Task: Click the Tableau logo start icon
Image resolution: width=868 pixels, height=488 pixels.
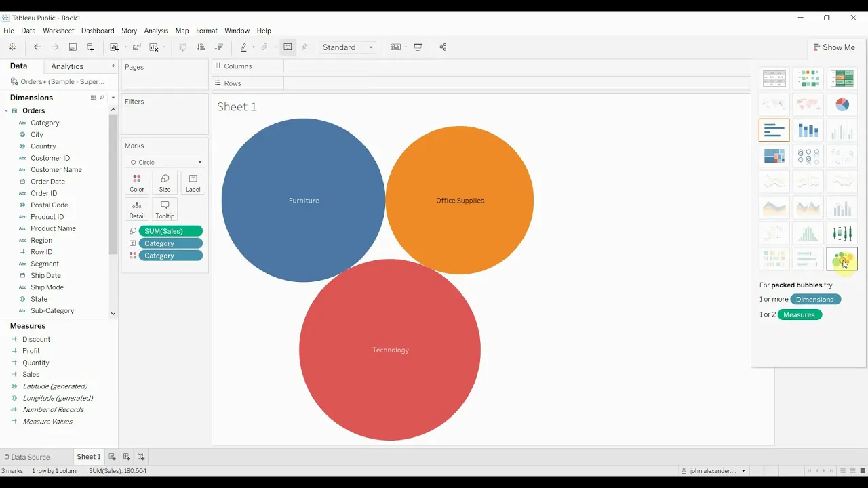Action: (x=12, y=47)
